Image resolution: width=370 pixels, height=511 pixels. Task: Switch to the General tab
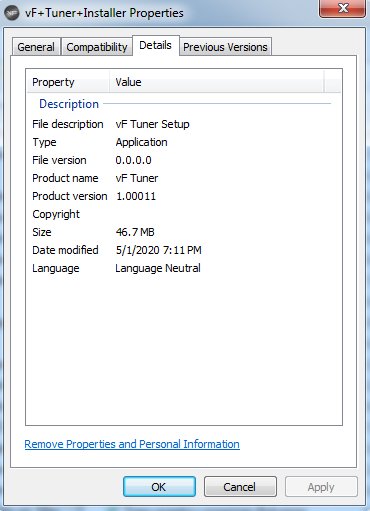[x=36, y=47]
